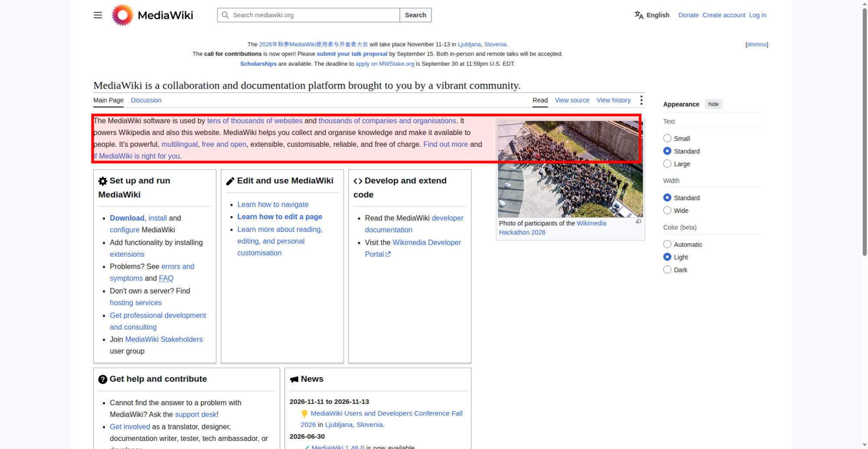
Task: Open Learn how to navigate link
Action: [x=273, y=205]
